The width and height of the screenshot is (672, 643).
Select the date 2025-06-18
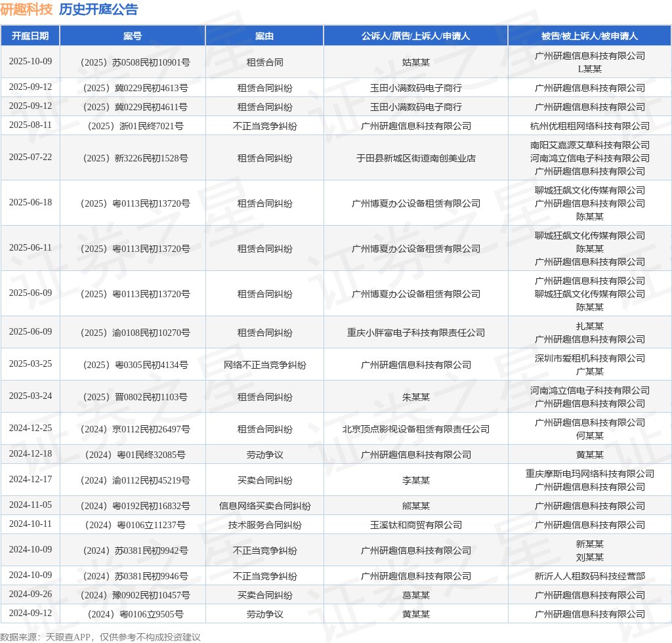tap(30, 202)
